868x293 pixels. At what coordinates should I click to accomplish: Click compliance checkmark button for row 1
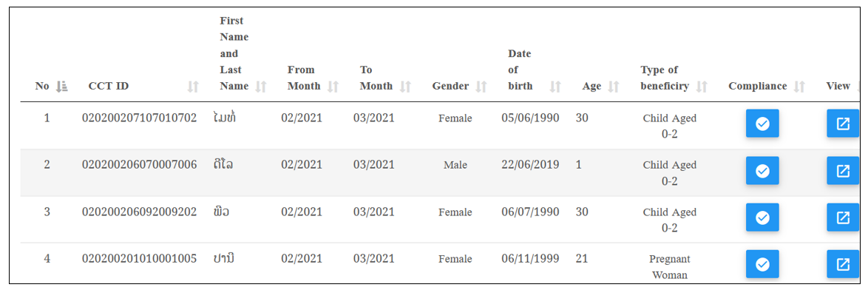(x=762, y=124)
